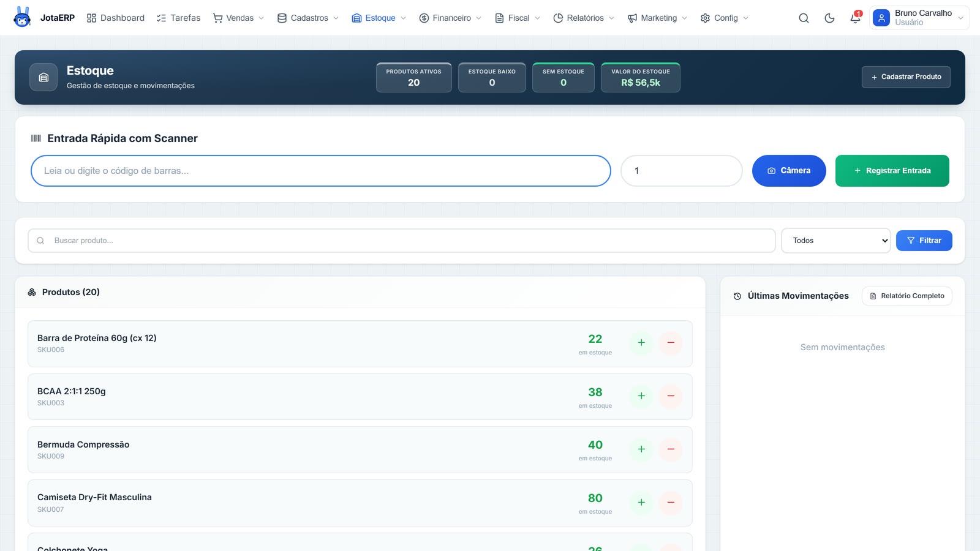Click the boxes icon next to Produtos (20)

click(32, 292)
